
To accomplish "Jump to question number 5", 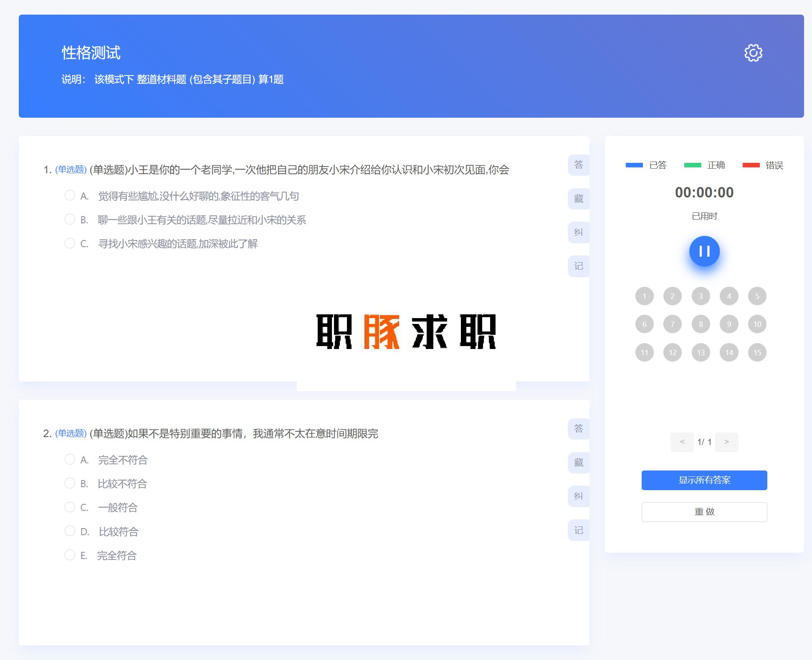I will tap(757, 296).
